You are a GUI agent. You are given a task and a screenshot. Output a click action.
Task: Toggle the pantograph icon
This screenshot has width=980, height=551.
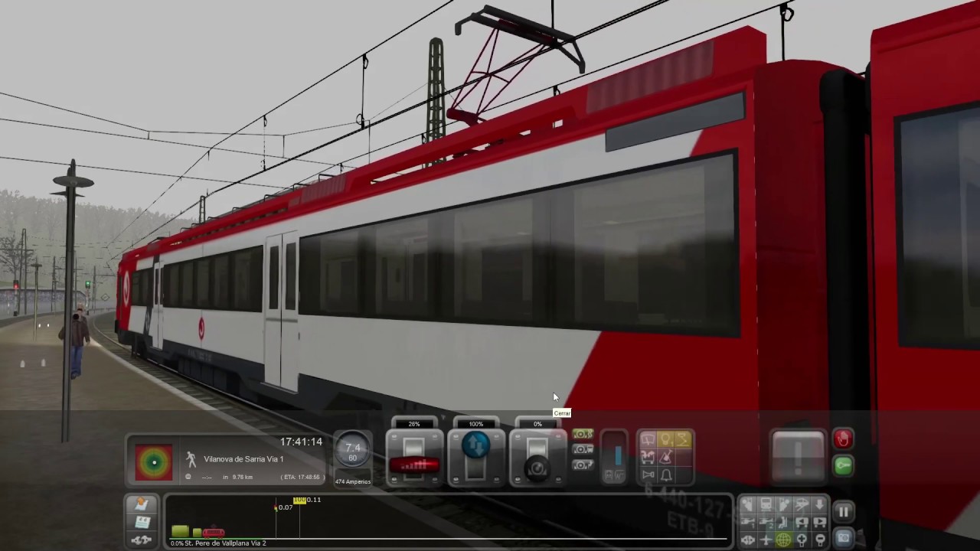tap(683, 439)
